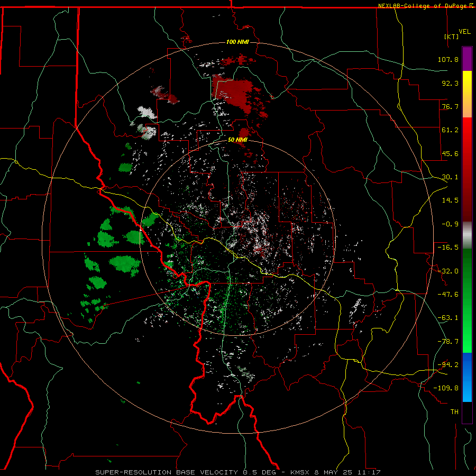The height and width of the screenshot is (476, 476).
Task: Select the 45.6 legend value
Action: coord(450,153)
